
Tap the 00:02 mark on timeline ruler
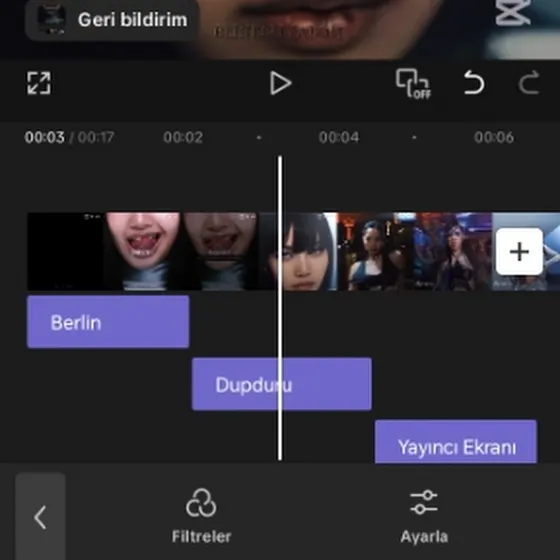pyautogui.click(x=183, y=137)
